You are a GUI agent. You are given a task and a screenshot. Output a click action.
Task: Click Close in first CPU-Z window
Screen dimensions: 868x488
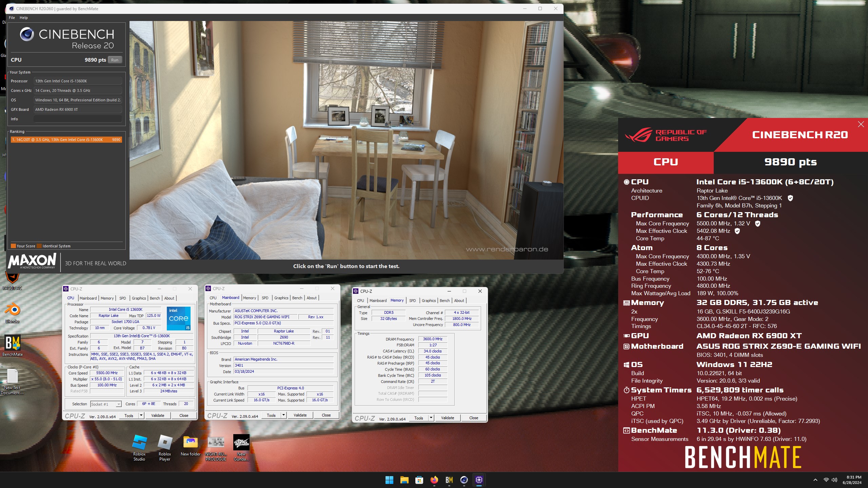coord(184,415)
